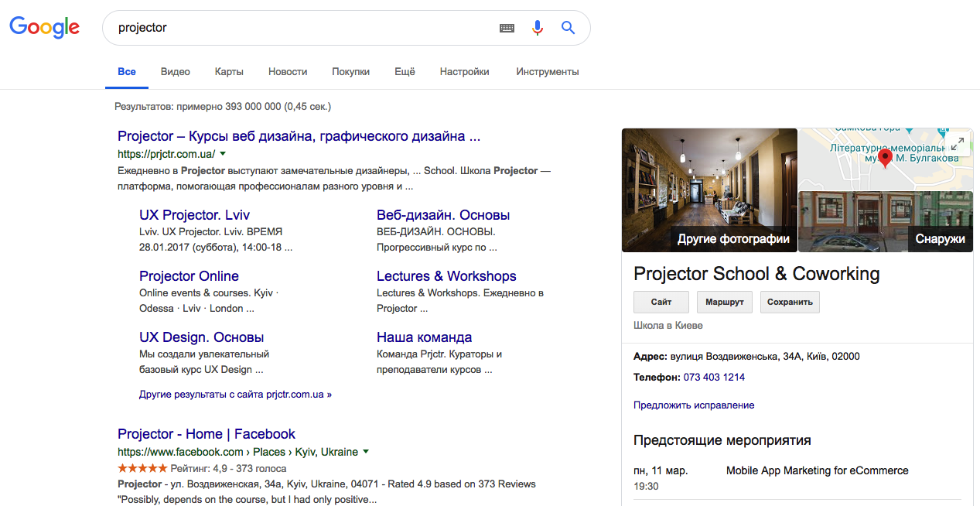Click the Маршрут directions button
The width and height of the screenshot is (980, 506).
[725, 302]
